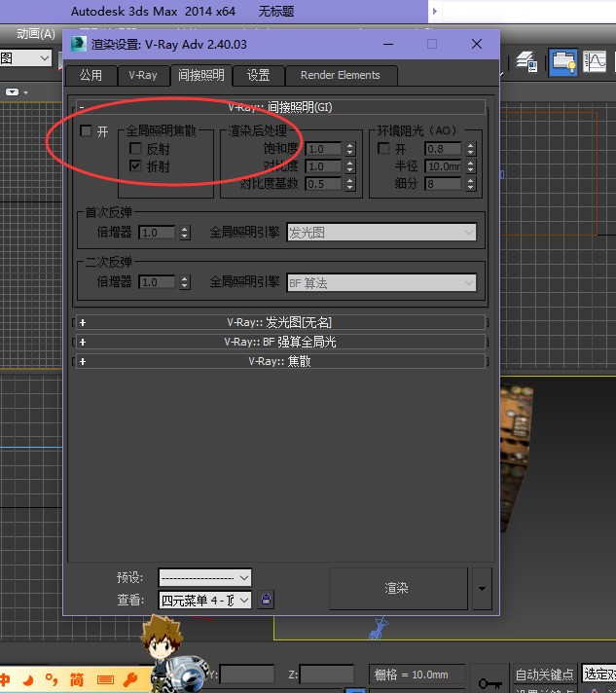Enable the 环境阻光 AO 开 checkbox
Viewport: 616px width, 693px height.
383,149
